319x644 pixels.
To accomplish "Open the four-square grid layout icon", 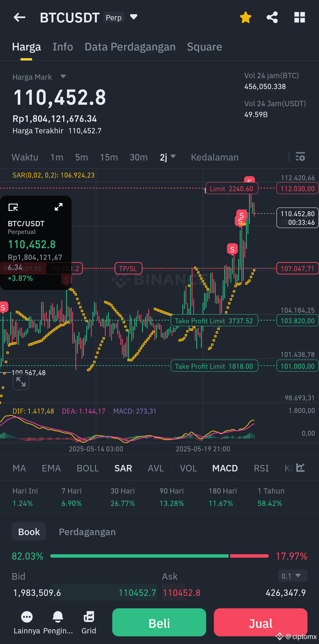I will coord(300,17).
